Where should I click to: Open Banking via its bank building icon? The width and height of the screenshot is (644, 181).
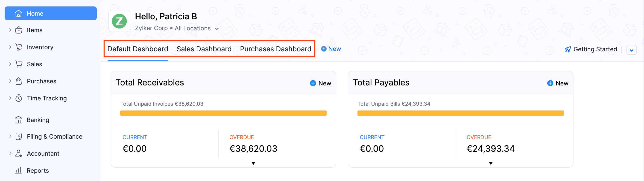pos(18,120)
